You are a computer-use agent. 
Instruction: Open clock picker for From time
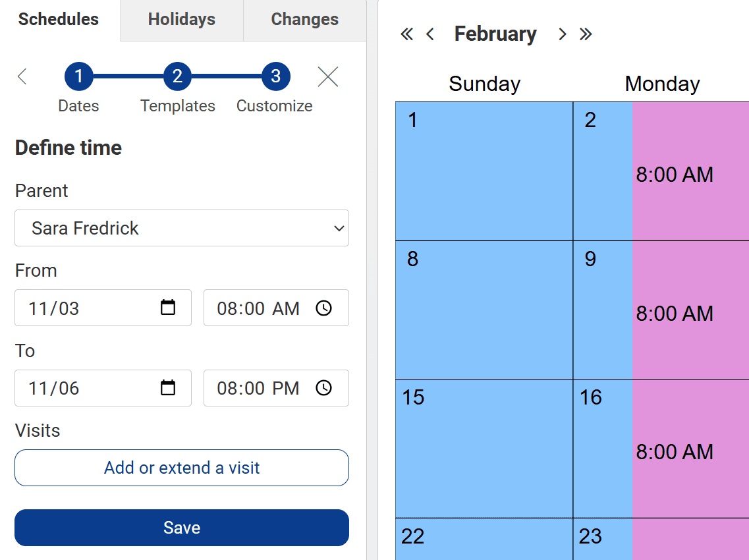(323, 308)
